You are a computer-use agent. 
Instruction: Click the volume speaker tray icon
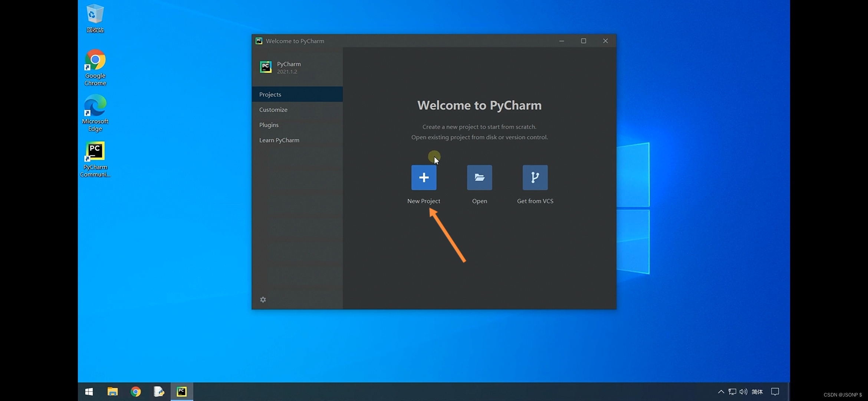click(743, 392)
